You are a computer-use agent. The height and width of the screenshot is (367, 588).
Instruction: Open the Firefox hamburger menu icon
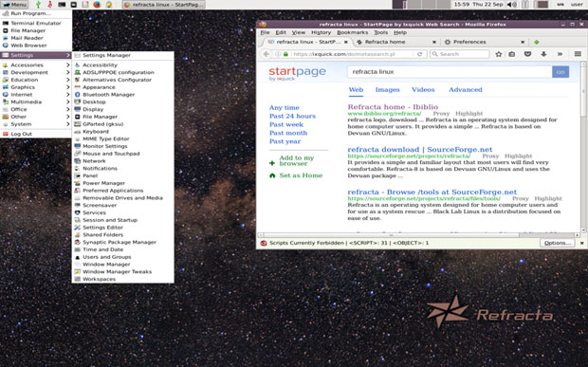[x=578, y=54]
